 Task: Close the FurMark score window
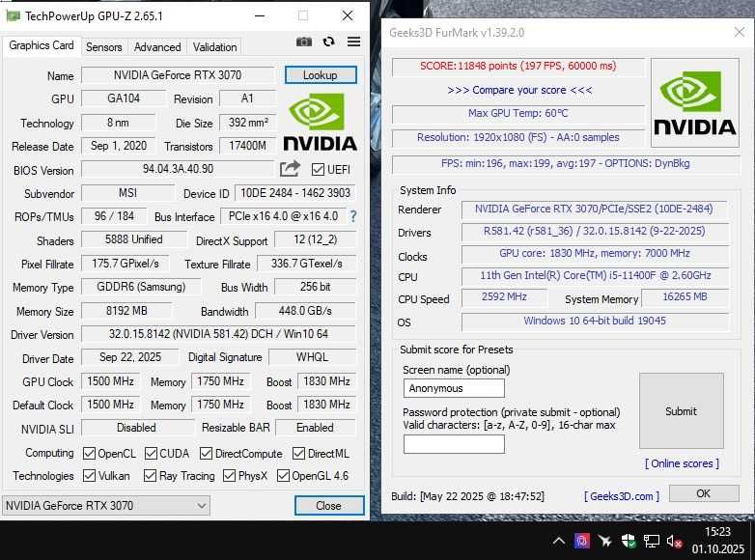740,32
